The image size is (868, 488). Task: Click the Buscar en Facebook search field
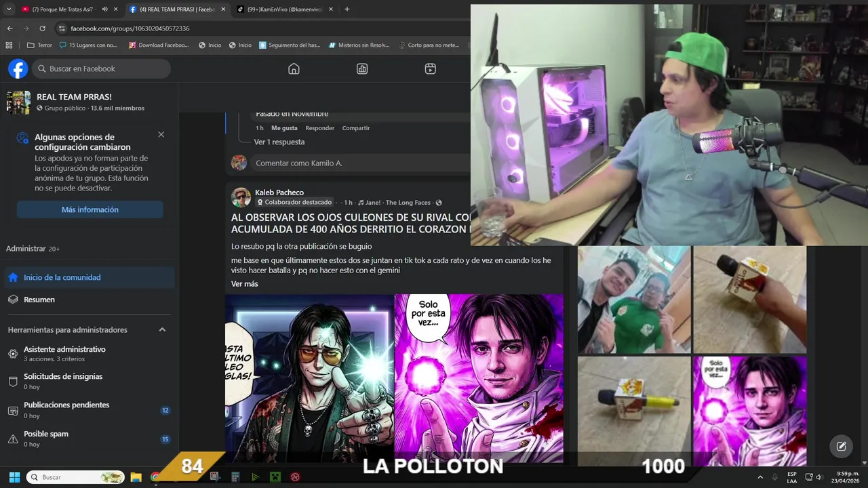102,68
